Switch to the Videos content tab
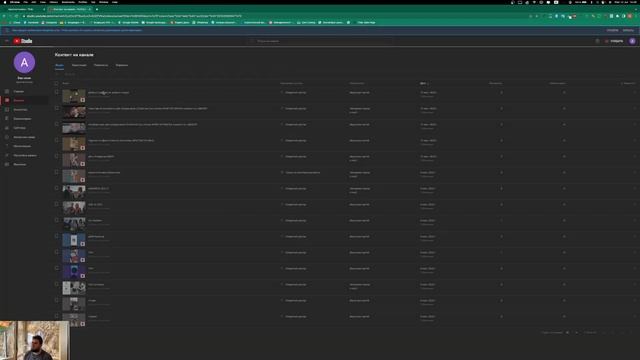The width and height of the screenshot is (640, 360). 59,65
